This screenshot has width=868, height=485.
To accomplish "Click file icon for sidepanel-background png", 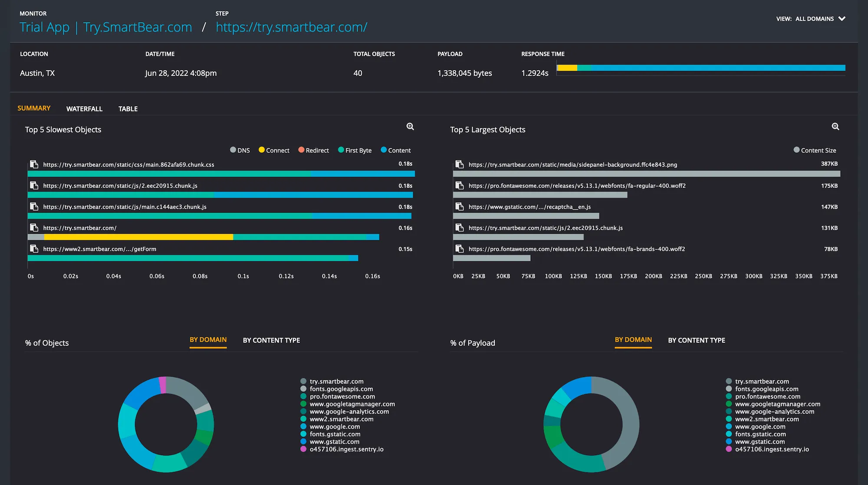I will tap(459, 164).
